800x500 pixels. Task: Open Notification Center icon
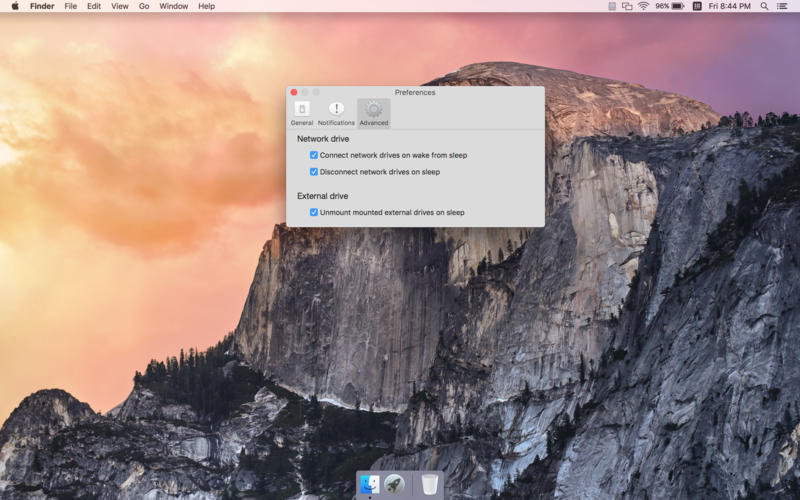pyautogui.click(x=782, y=6)
